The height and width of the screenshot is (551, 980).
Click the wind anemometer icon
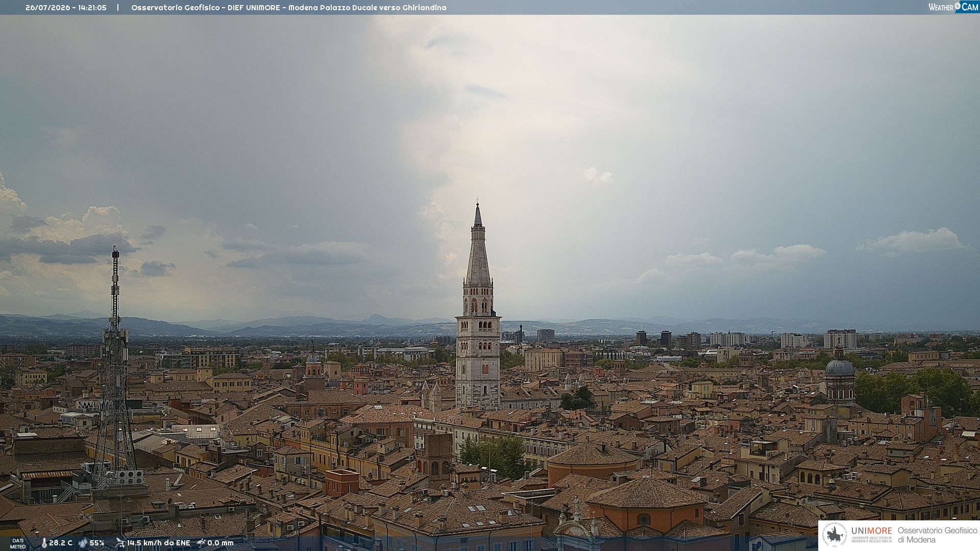(120, 543)
